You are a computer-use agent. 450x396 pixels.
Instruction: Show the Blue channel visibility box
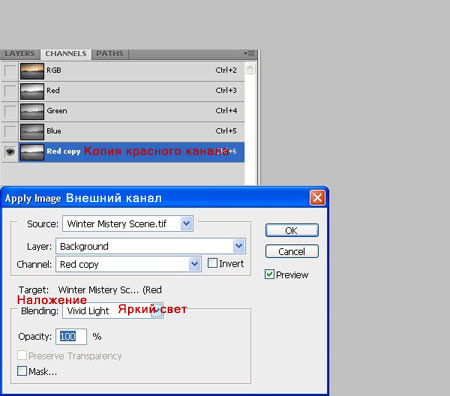(10, 131)
